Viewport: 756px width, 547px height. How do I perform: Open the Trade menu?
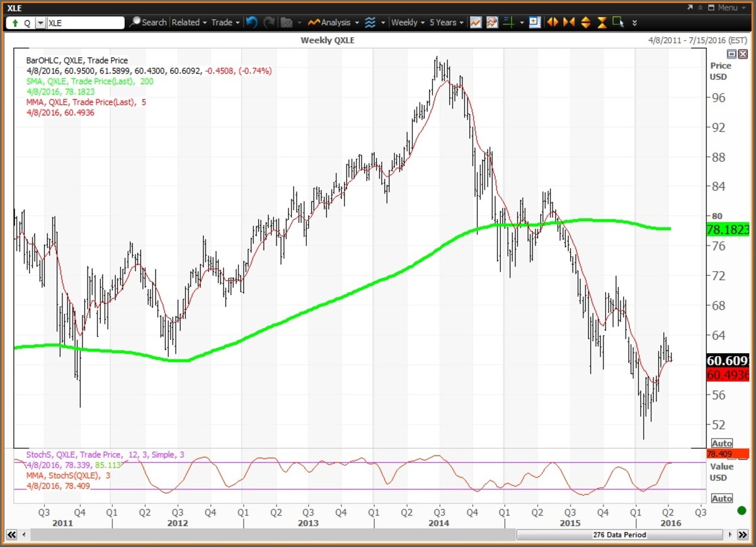[x=225, y=22]
